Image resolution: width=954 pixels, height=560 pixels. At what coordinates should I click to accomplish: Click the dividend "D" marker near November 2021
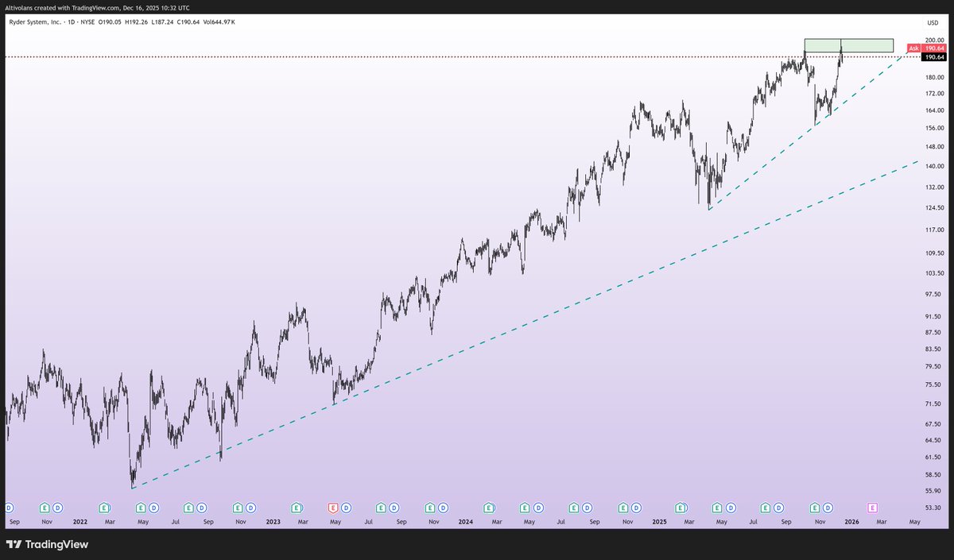(x=56, y=508)
